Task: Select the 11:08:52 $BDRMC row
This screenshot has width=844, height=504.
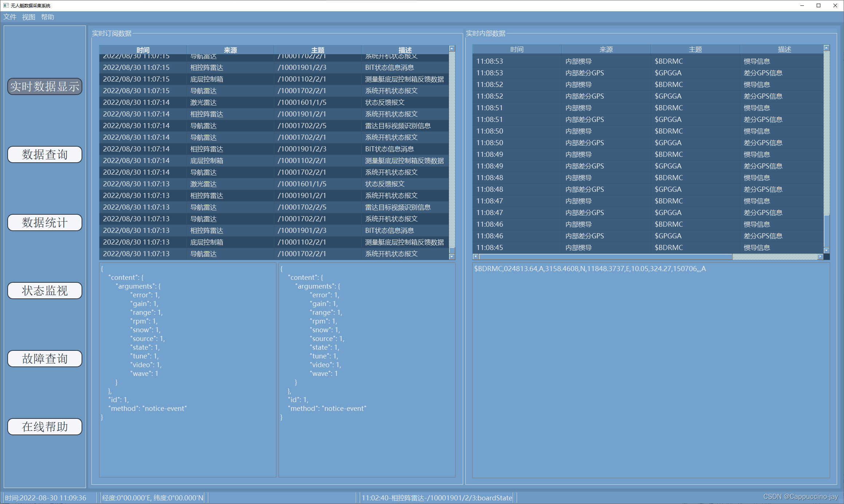Action: pyautogui.click(x=648, y=85)
